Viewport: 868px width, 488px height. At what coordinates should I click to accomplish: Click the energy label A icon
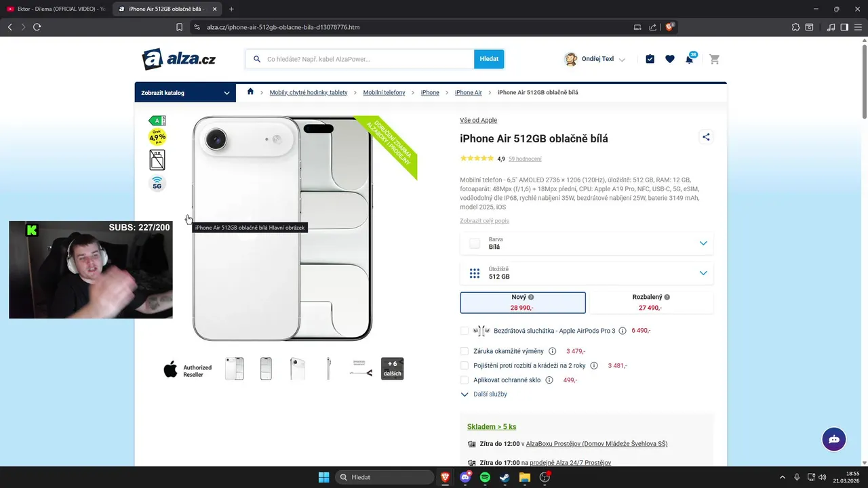tap(157, 121)
